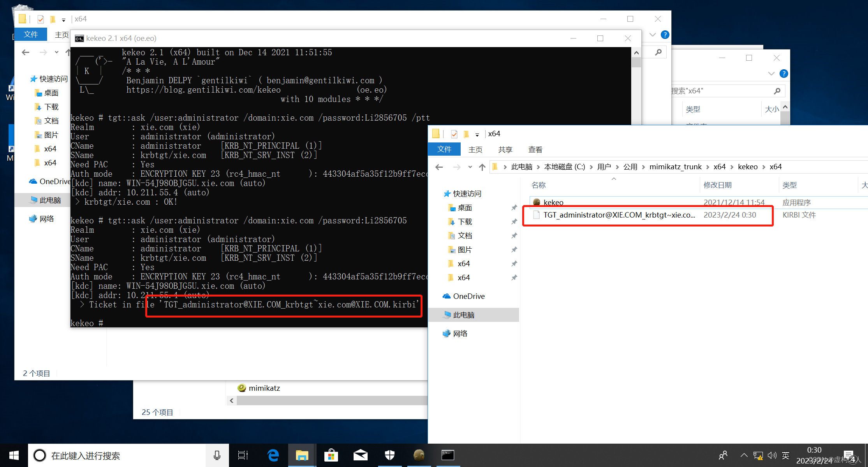Open the Windows Start menu
This screenshot has width=868, height=467.
click(14, 455)
